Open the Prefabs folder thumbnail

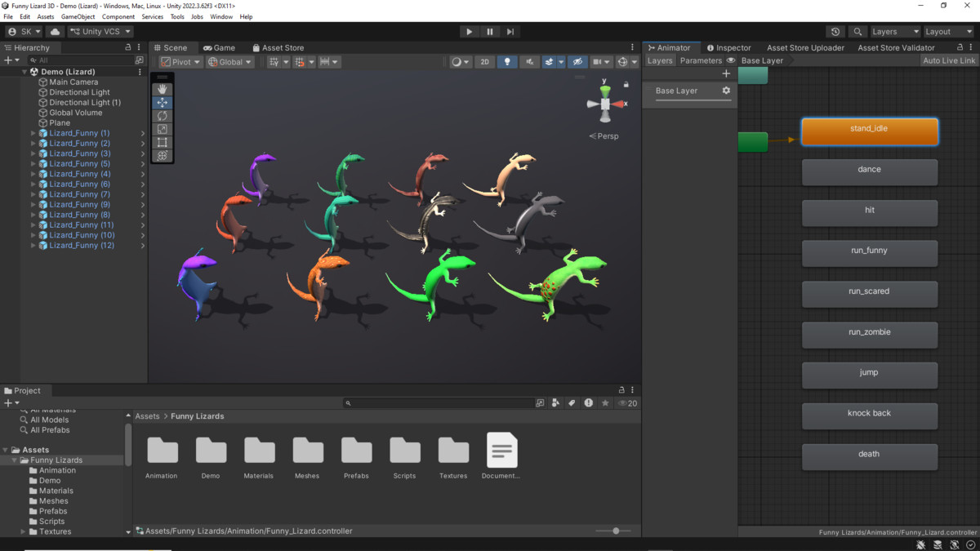[356, 456]
